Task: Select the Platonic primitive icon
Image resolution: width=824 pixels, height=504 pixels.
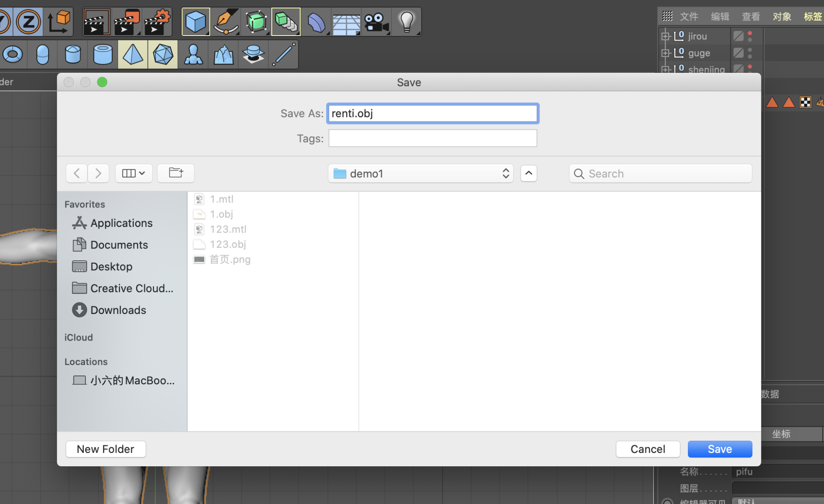Action: (163, 54)
